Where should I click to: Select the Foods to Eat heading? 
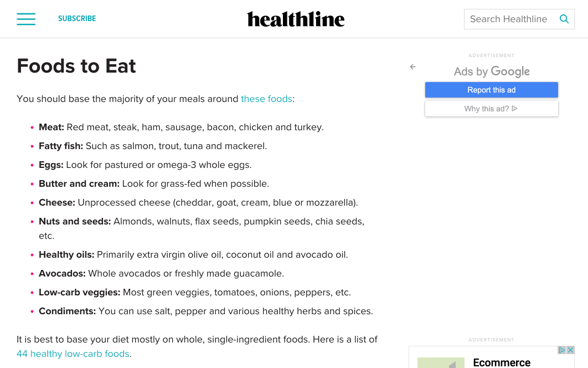click(76, 66)
